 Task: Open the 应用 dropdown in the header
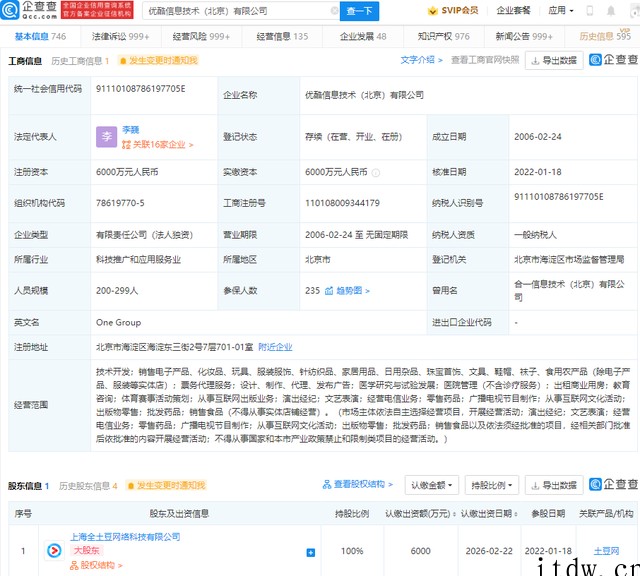561,11
